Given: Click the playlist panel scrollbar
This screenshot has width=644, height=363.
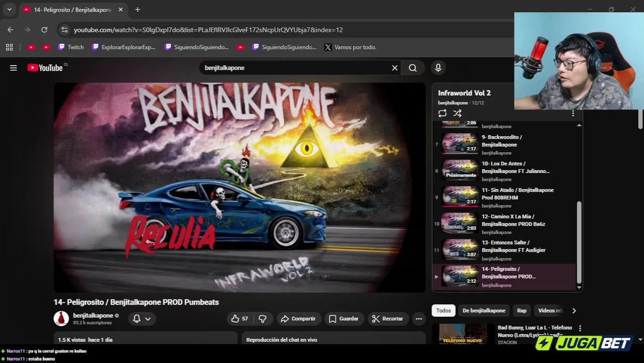Looking at the screenshot, I should 579,242.
